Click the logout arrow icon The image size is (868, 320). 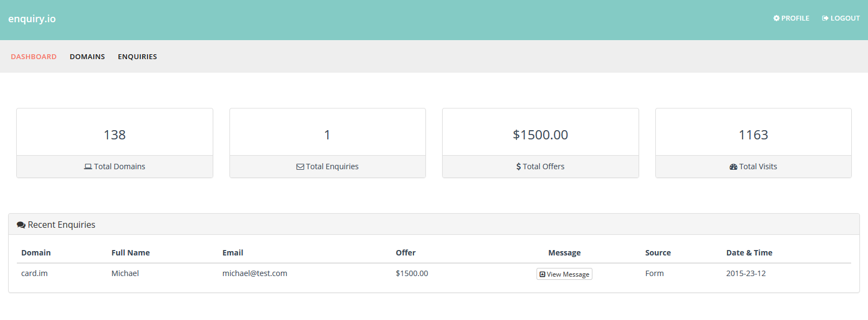point(825,18)
